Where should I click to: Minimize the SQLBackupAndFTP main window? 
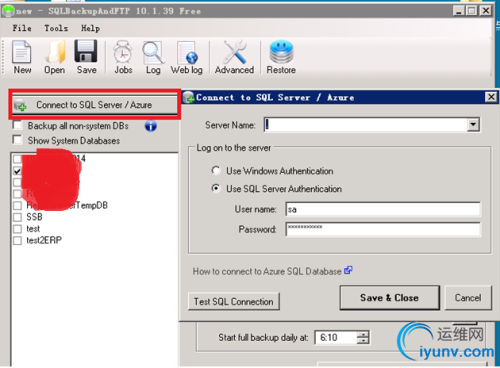pyautogui.click(x=459, y=11)
